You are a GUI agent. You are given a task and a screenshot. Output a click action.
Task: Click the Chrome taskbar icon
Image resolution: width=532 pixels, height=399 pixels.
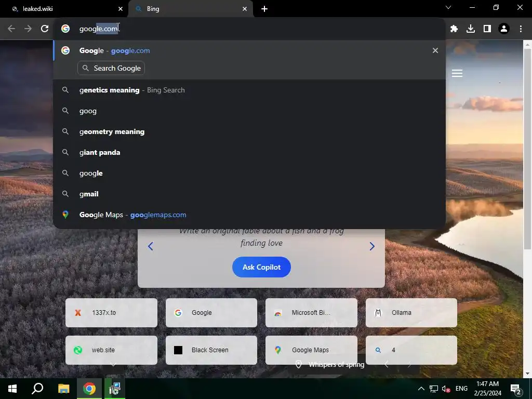click(89, 389)
